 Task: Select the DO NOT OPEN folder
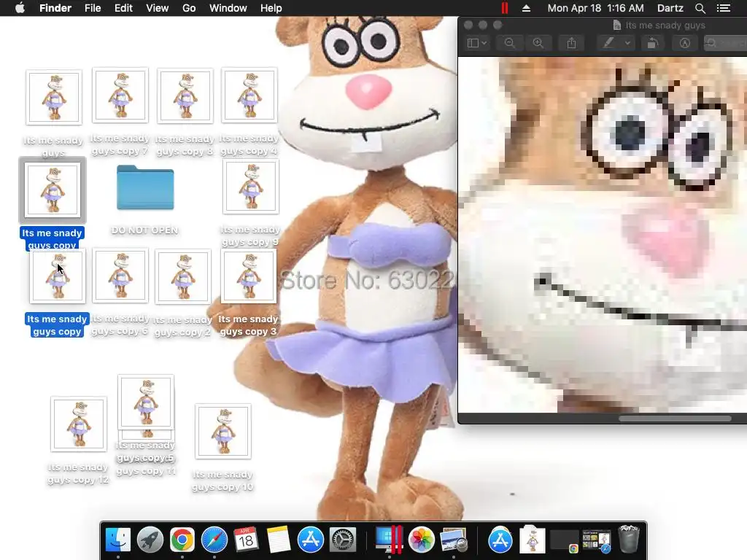point(145,187)
